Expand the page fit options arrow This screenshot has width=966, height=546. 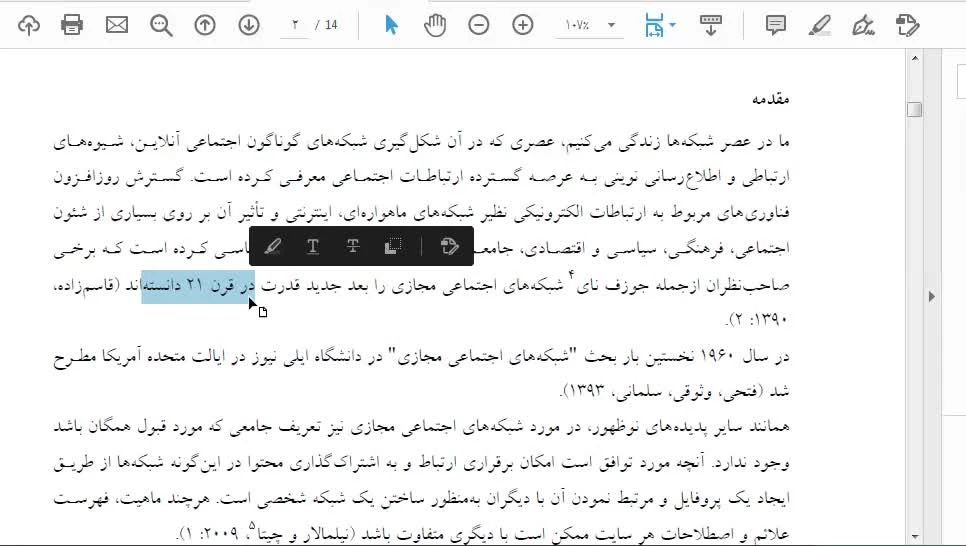coord(673,25)
